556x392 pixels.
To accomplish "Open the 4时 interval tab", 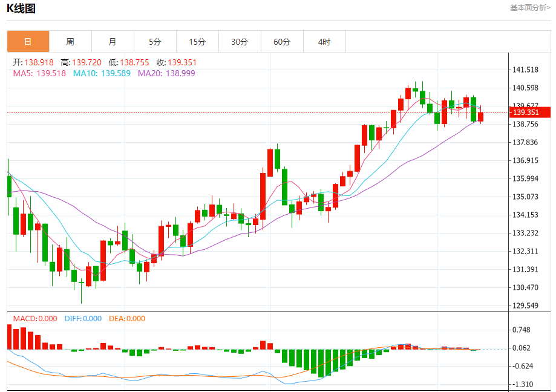I will pyautogui.click(x=324, y=42).
